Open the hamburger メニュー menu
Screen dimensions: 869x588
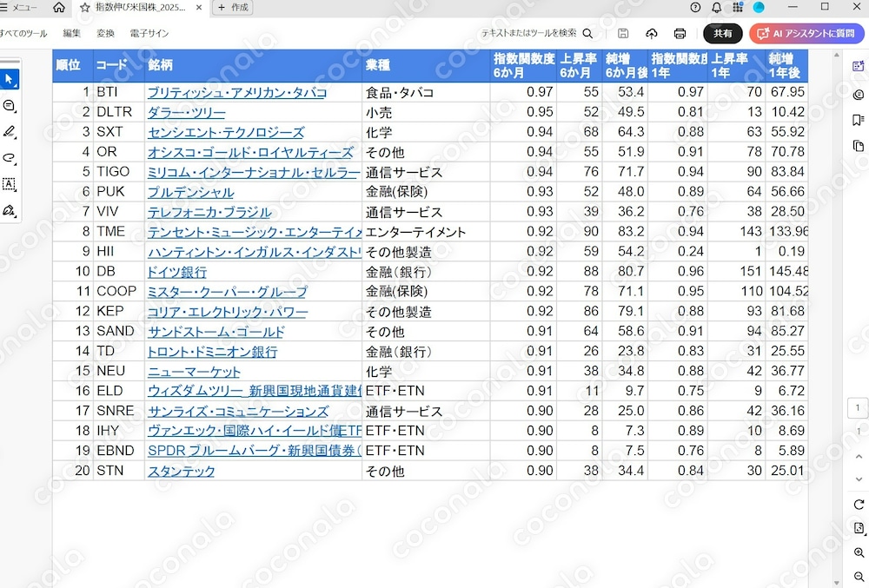click(18, 8)
